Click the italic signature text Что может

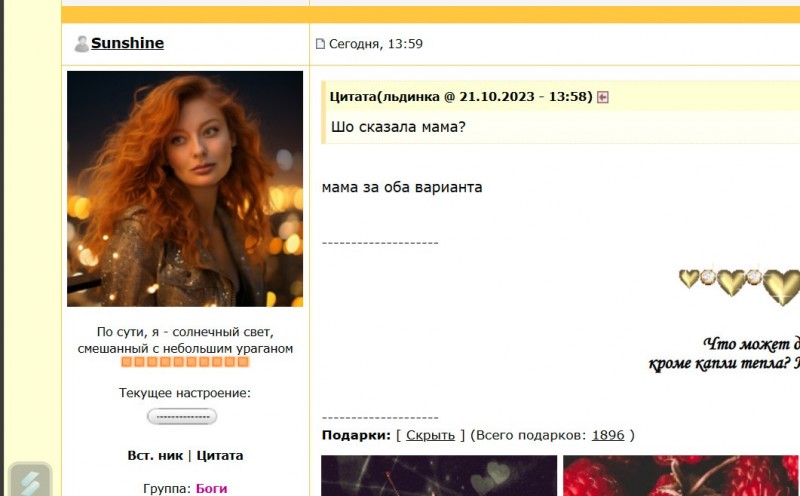tap(749, 344)
